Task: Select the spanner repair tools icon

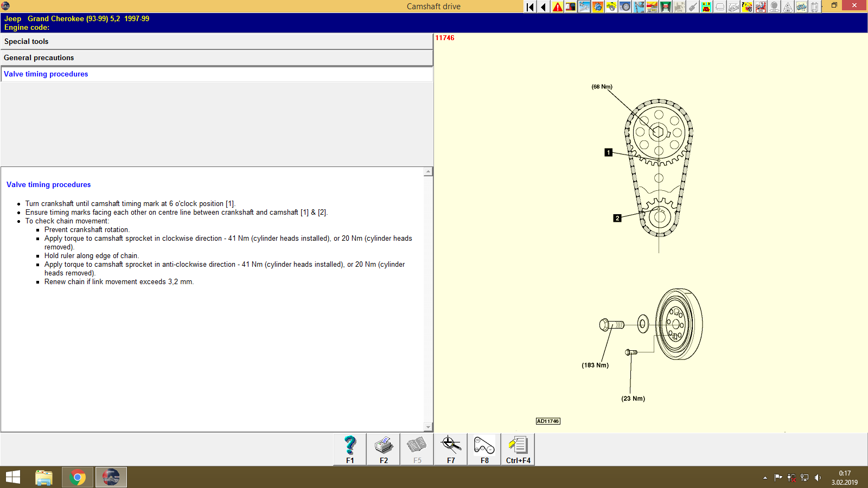Action: (x=584, y=7)
